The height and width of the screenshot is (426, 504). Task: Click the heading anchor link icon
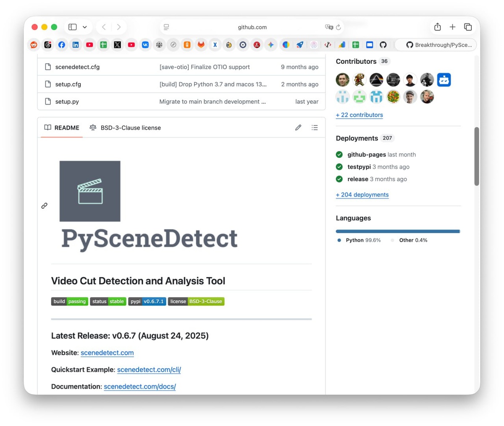point(44,206)
